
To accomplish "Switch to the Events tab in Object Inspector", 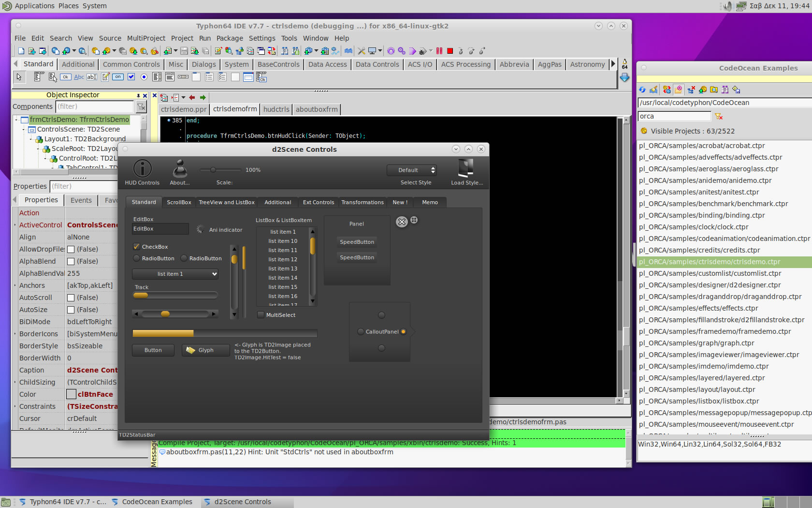I will tap(81, 200).
